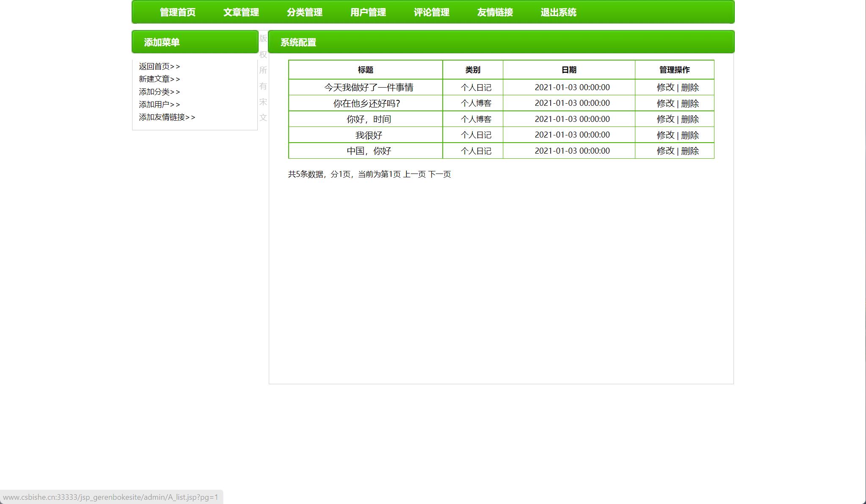Screen dimensions: 866x504
Task: Click 删除 for 今天我做好了一件事情 row
Action: [690, 88]
